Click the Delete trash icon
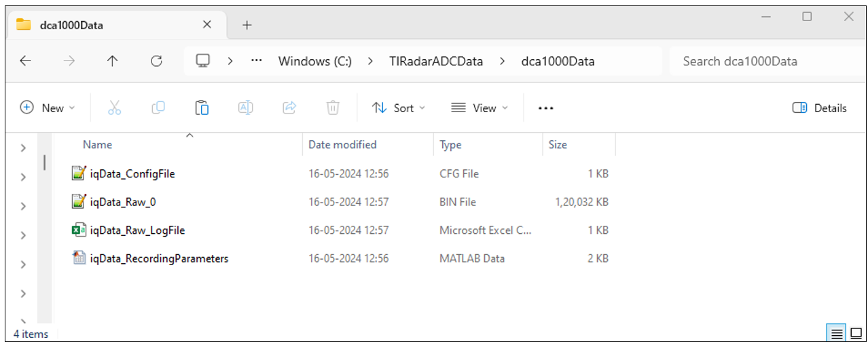Image resolution: width=868 pixels, height=342 pixels. point(333,107)
